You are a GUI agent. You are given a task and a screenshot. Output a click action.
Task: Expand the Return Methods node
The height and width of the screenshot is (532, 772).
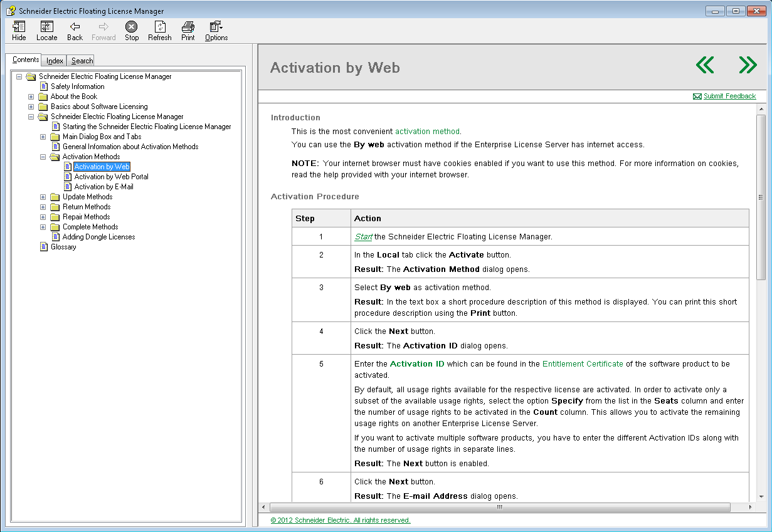(x=43, y=207)
